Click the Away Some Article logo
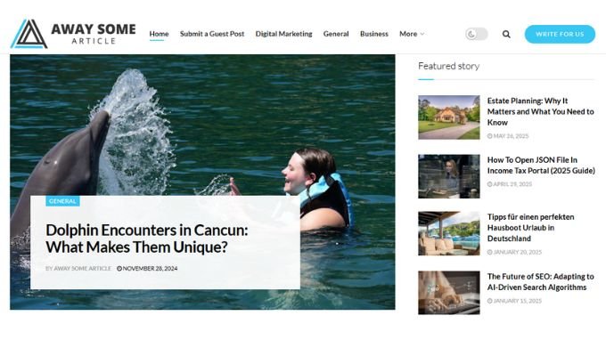The image size is (606, 364). (73, 34)
